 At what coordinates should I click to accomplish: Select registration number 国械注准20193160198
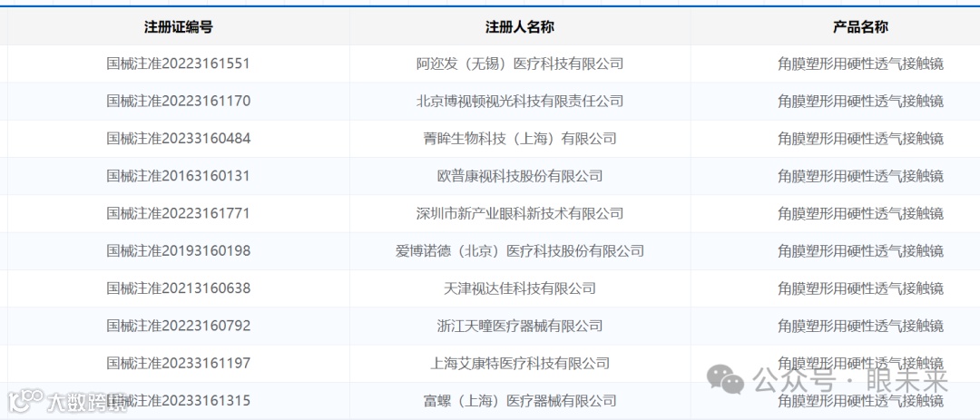(178, 251)
